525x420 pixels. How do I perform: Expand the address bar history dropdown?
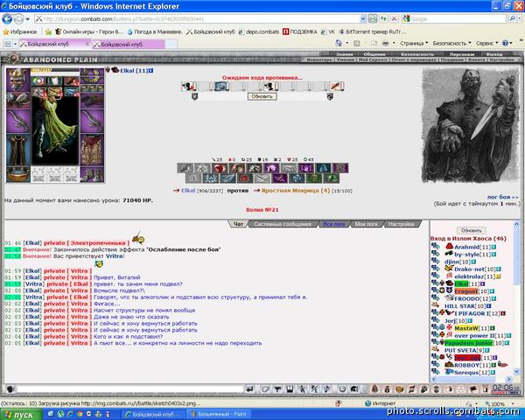(363, 18)
